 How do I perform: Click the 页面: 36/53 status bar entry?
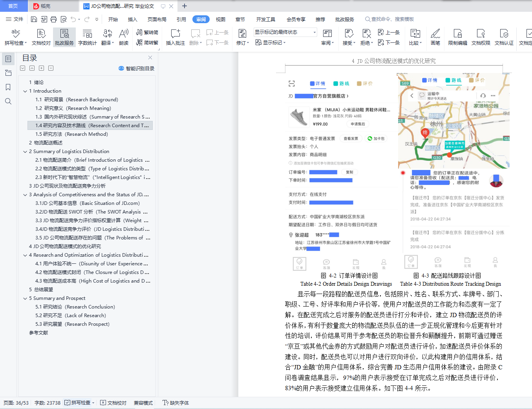pos(16,403)
